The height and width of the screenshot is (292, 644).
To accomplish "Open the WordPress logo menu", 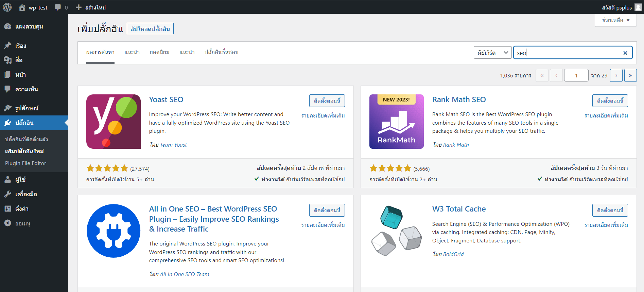I will pyautogui.click(x=7, y=7).
